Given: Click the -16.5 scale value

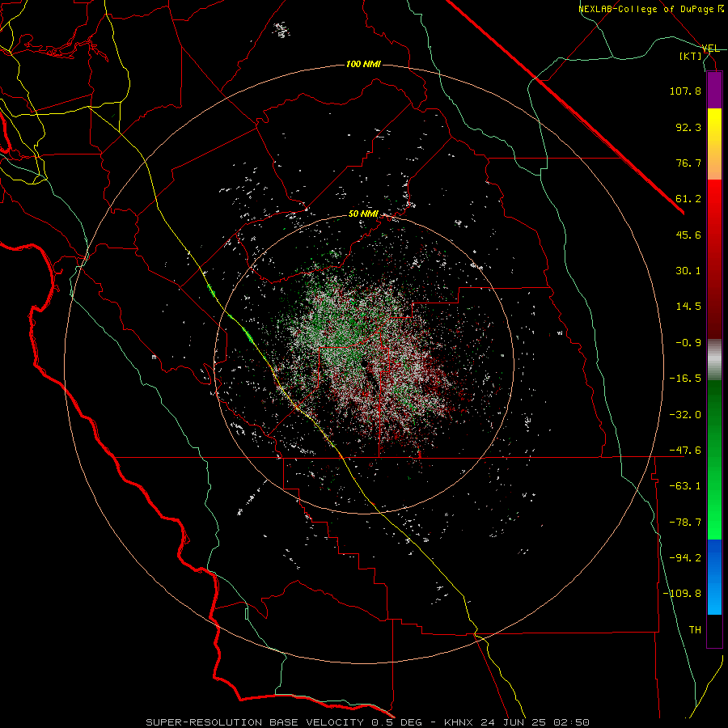Looking at the screenshot, I should click(685, 379).
